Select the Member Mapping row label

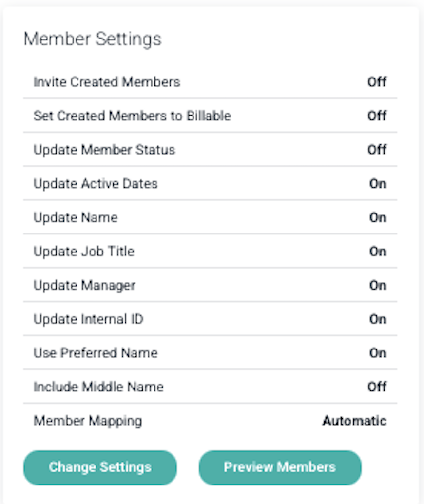pos(88,421)
